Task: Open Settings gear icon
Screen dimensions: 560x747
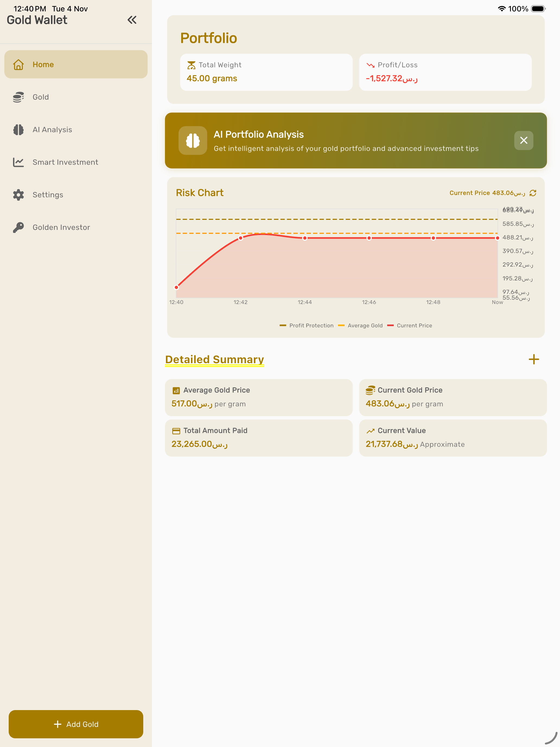Action: (x=18, y=195)
